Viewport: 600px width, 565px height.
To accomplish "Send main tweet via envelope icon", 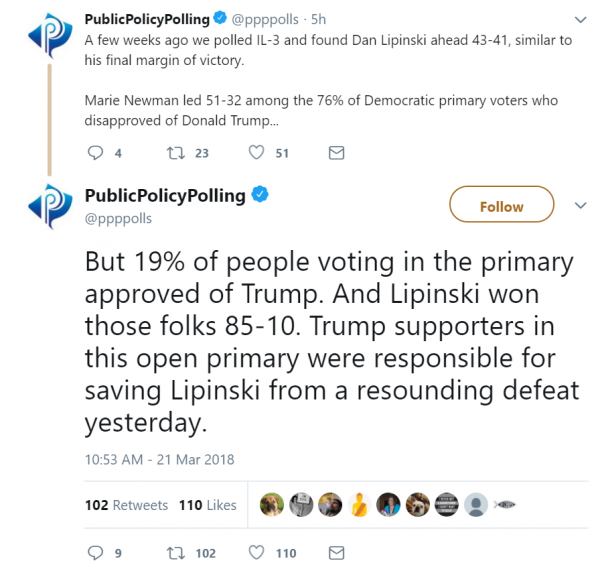I will [x=336, y=553].
